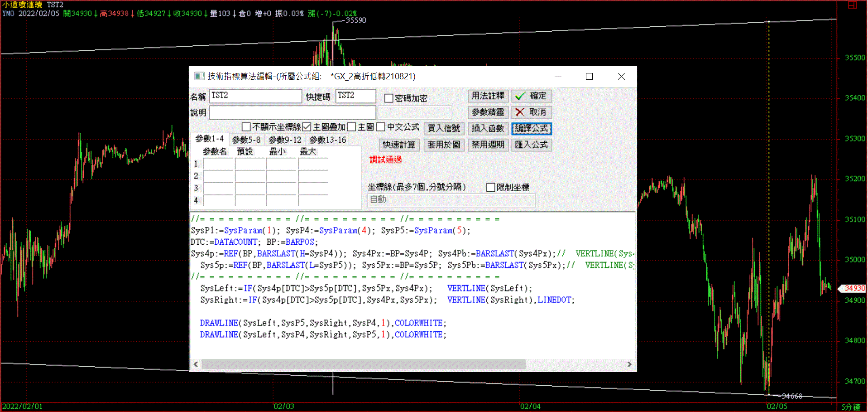Tick the 不顯示坐標線 checkbox
This screenshot has height=412, width=868.
click(x=246, y=127)
